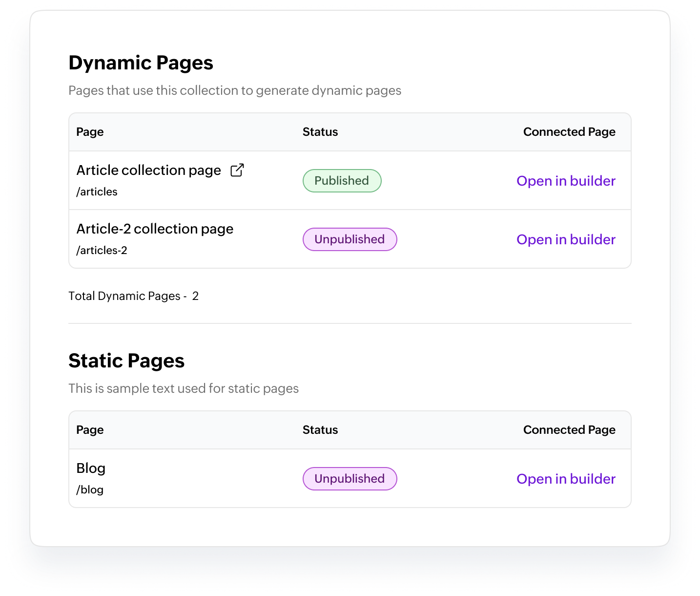This screenshot has width=700, height=596.
Task: Click the '/articles-2' path text
Action: (102, 250)
